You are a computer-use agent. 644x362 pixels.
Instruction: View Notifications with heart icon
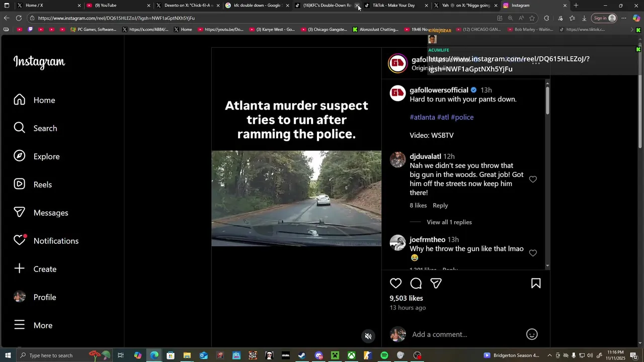pos(46,241)
